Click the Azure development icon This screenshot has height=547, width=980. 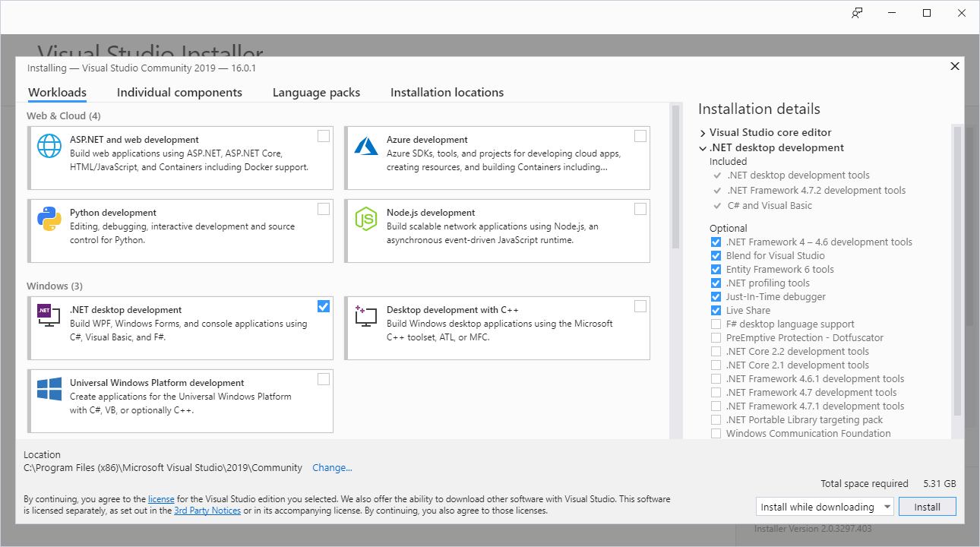(x=365, y=146)
